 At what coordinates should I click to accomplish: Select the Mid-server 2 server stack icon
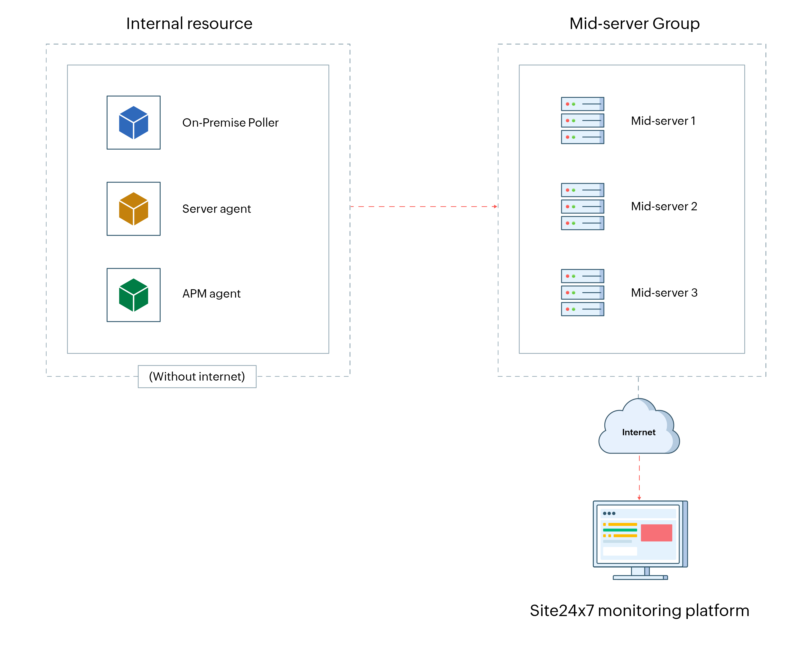point(583,206)
